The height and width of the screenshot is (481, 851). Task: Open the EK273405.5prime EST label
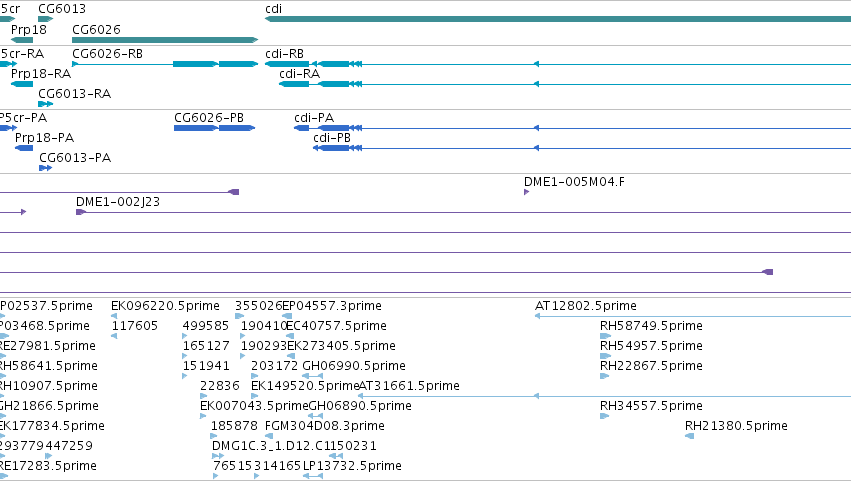(341, 346)
